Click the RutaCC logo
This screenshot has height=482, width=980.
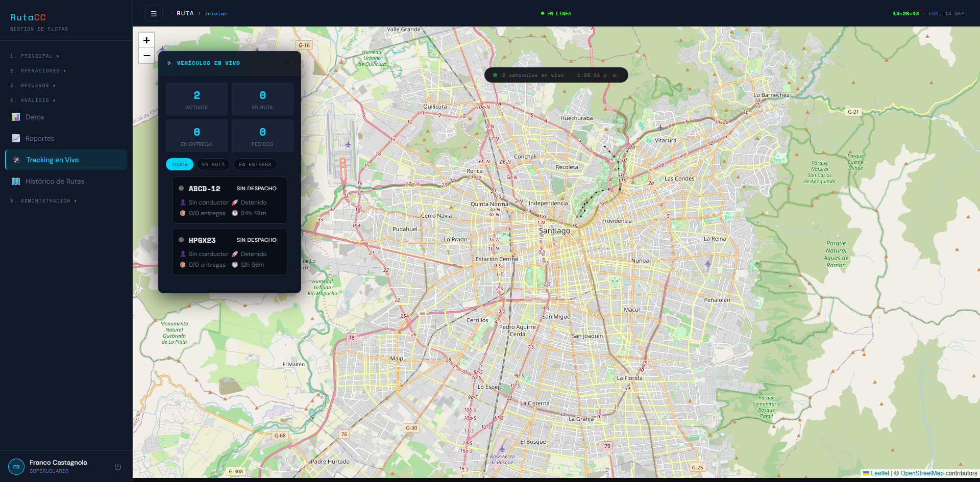(x=28, y=17)
